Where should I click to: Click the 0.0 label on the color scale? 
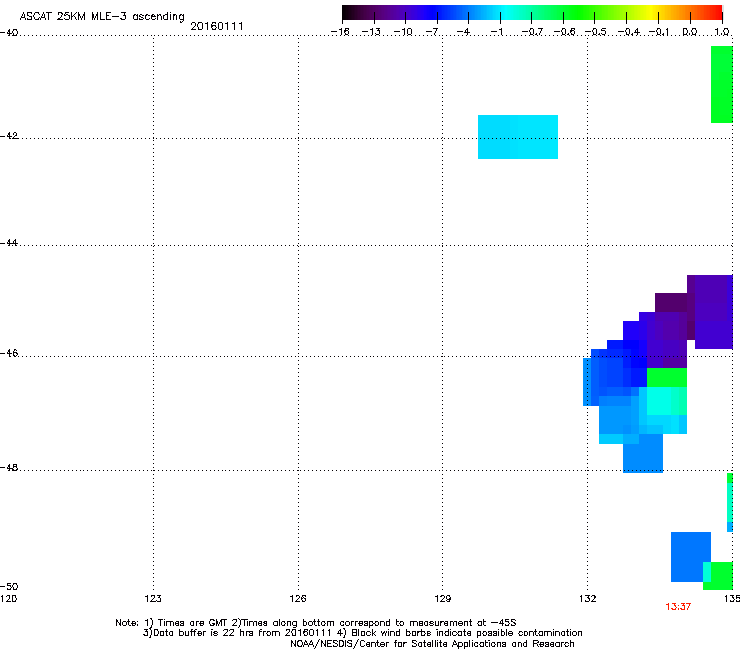click(x=690, y=32)
